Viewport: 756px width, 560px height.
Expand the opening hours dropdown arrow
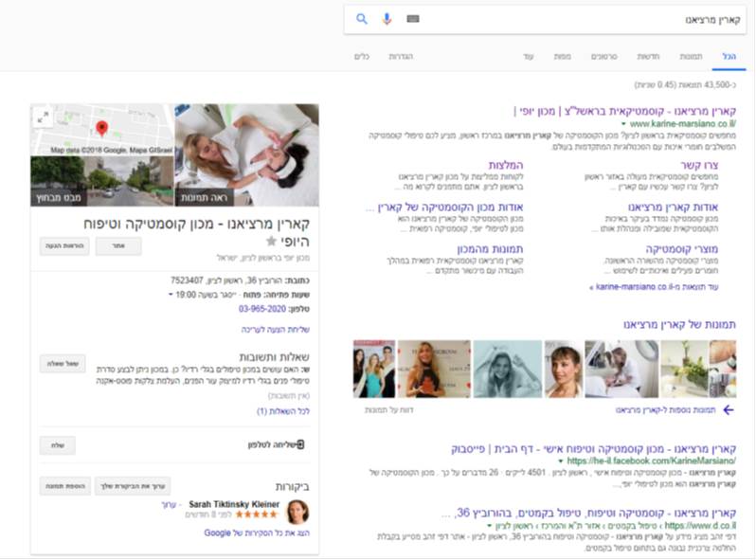[171, 295]
